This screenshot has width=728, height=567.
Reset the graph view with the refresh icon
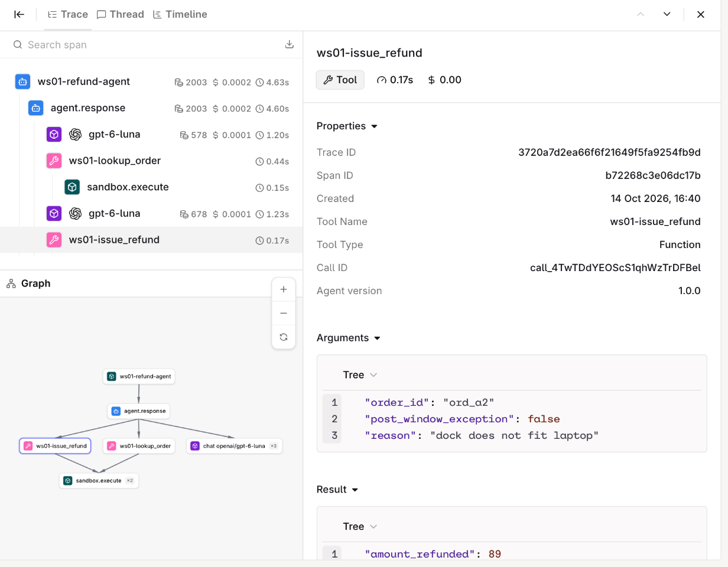pos(284,337)
